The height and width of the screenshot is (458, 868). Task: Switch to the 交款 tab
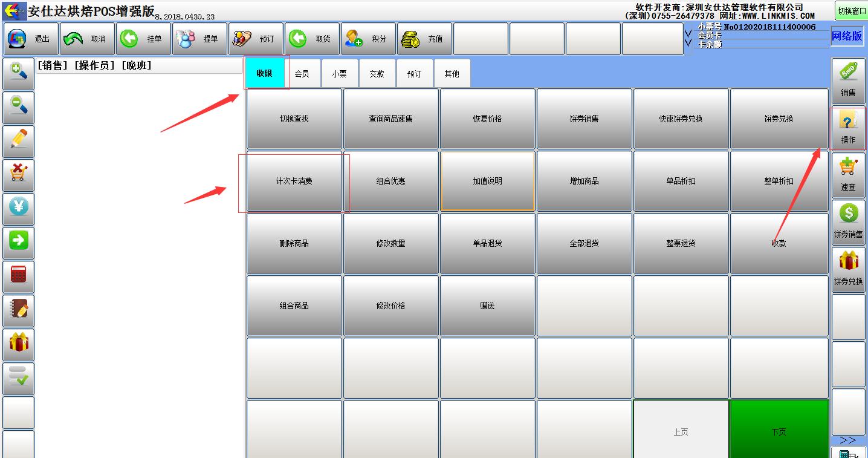point(377,73)
